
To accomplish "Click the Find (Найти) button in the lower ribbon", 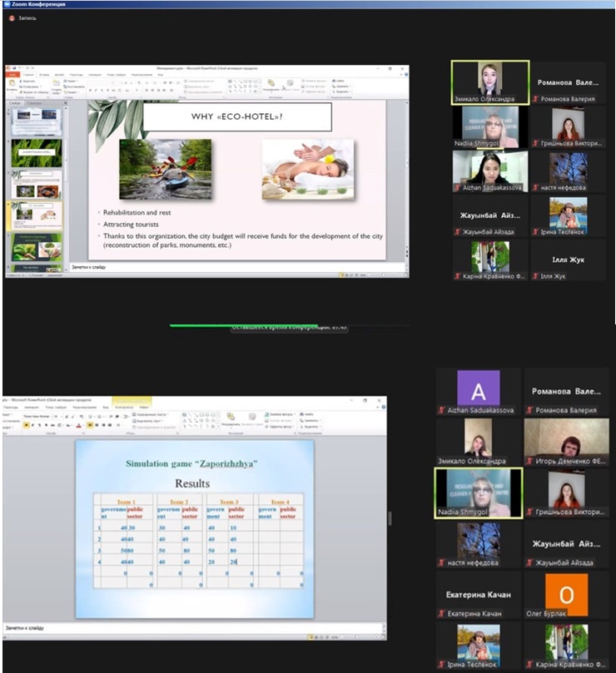I will pos(308,413).
